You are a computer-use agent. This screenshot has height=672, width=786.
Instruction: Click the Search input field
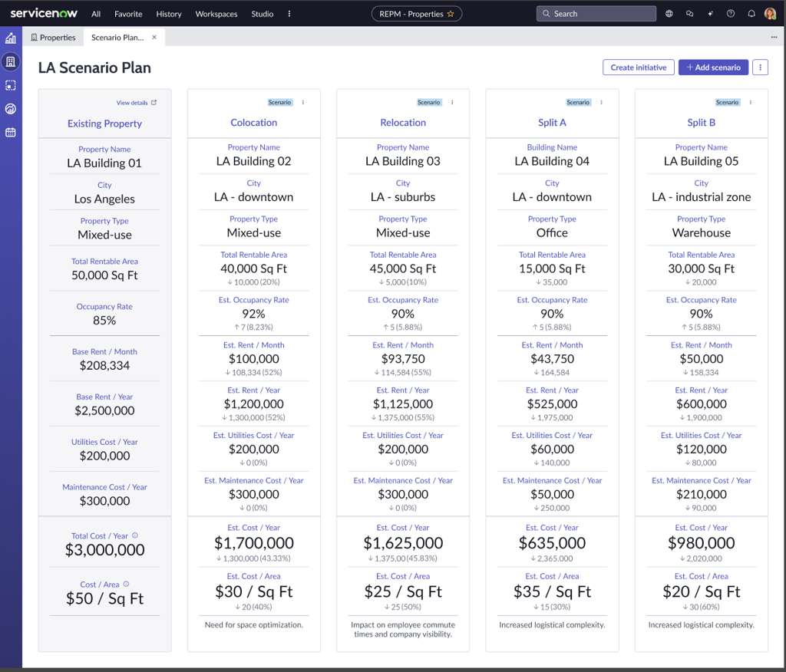[x=596, y=14]
